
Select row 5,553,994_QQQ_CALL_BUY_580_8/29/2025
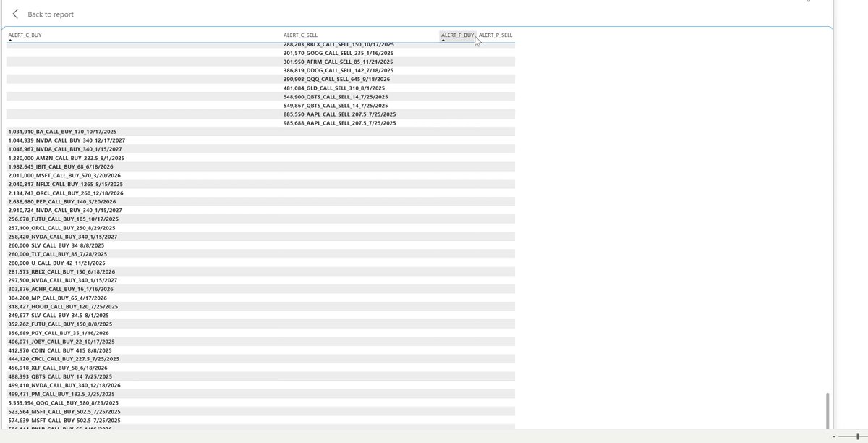(260, 402)
